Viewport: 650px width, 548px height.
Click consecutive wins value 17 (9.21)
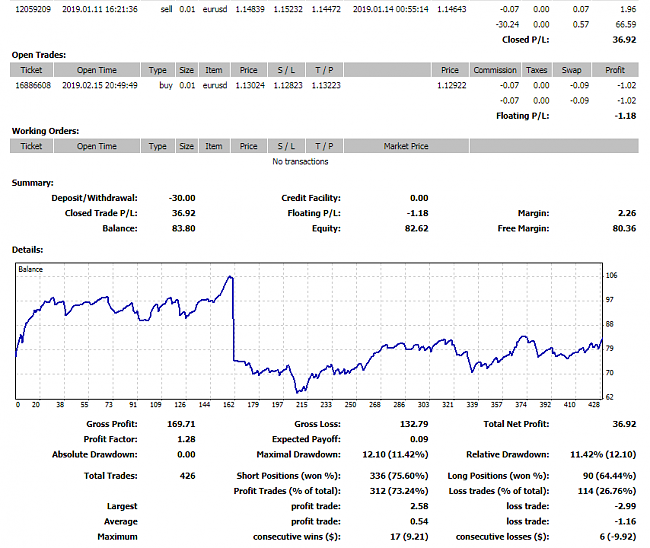tap(409, 537)
